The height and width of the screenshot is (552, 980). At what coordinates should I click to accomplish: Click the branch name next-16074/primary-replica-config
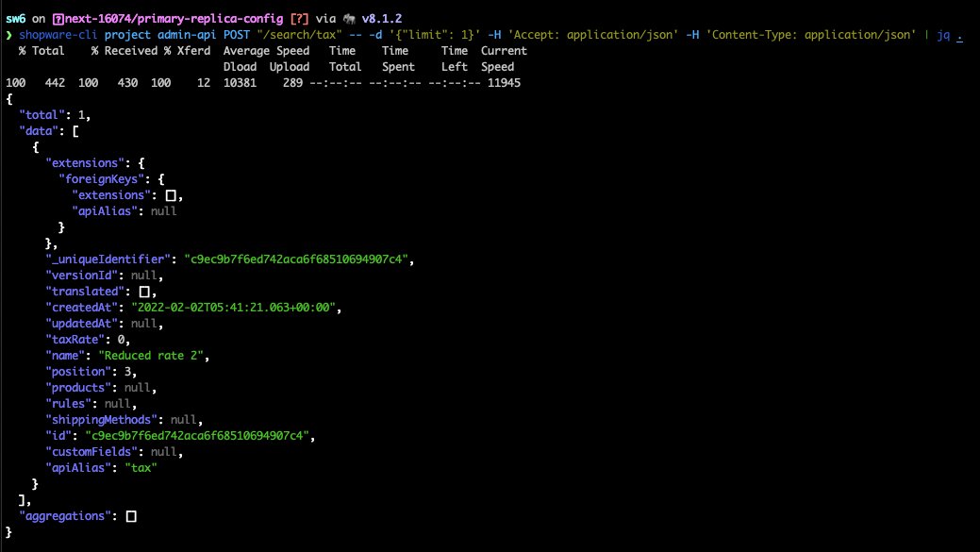174,19
